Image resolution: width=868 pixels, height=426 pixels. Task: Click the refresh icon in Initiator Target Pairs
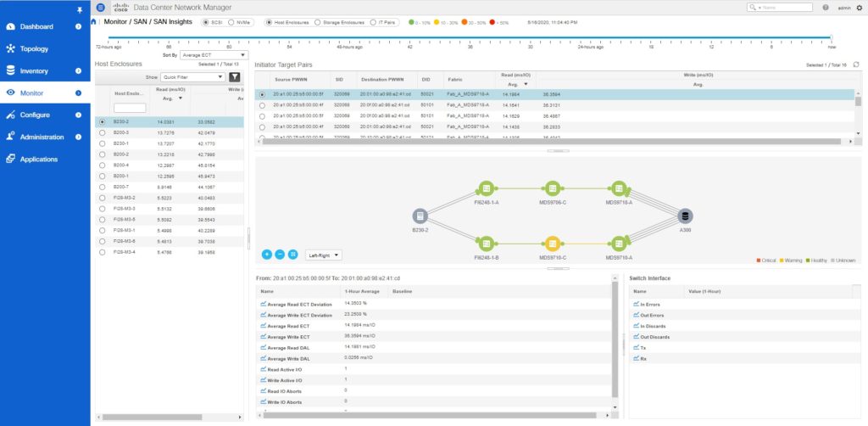pyautogui.click(x=856, y=64)
